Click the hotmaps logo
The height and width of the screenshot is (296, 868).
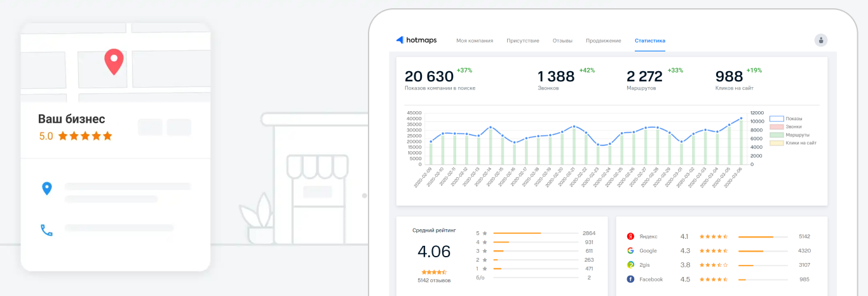click(x=416, y=40)
